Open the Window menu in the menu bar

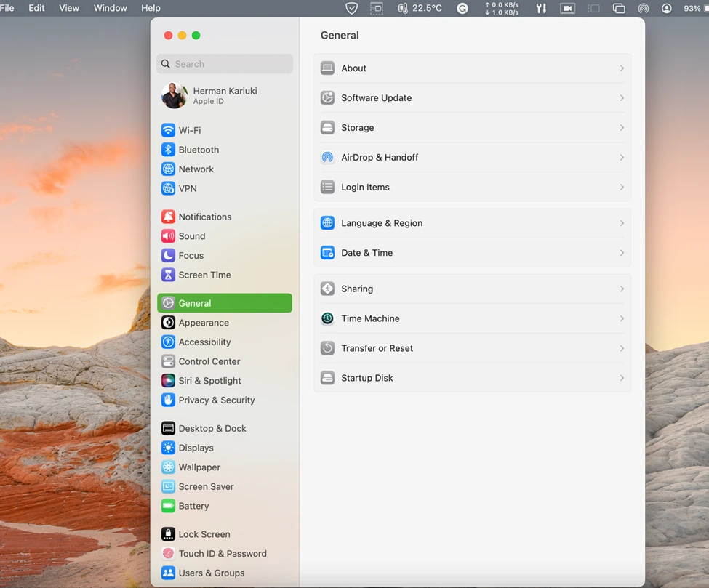(x=110, y=8)
